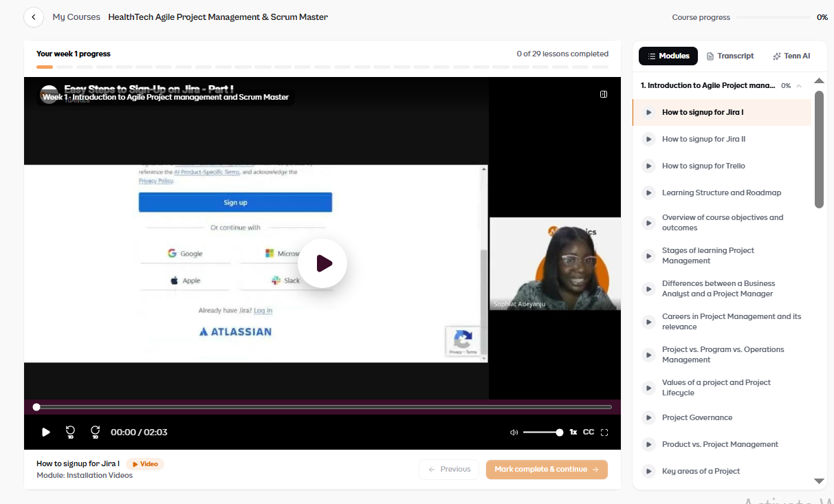The image size is (834, 504).
Task: Adjust the volume slider
Action: coord(543,432)
